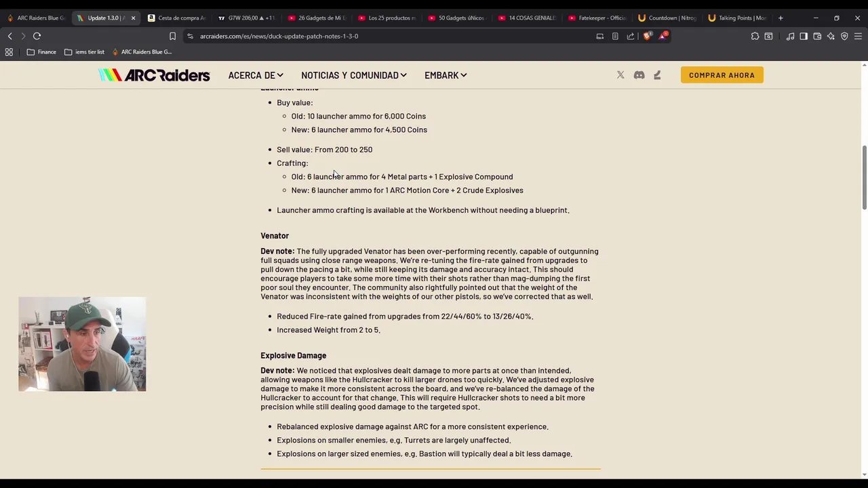Click text 'Sell value: From 200 to 250'
This screenshot has height=488, width=868.
pos(324,150)
